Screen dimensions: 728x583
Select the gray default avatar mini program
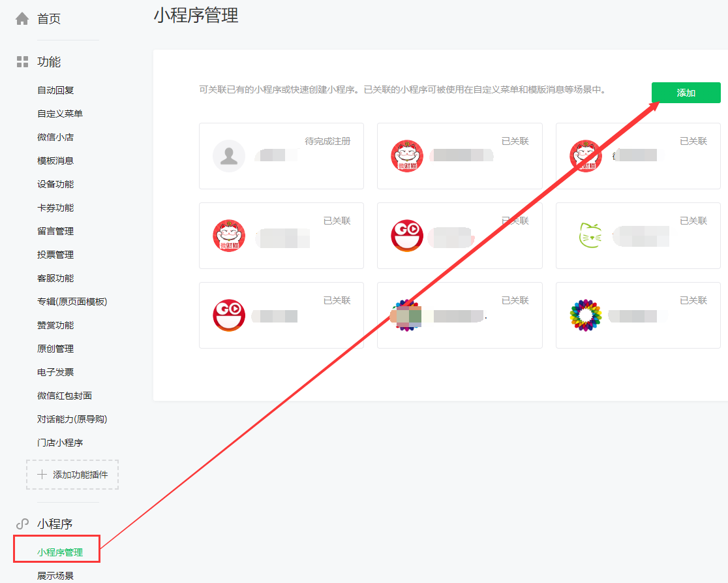(229, 156)
